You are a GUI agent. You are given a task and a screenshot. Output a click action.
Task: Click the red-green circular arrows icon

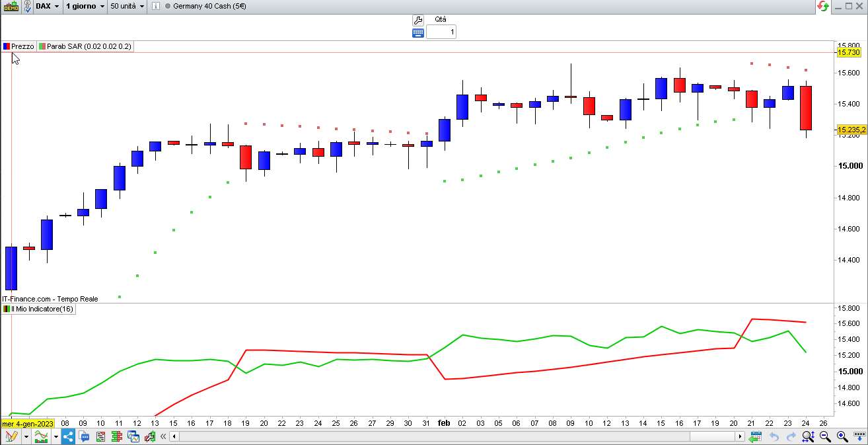823,6
